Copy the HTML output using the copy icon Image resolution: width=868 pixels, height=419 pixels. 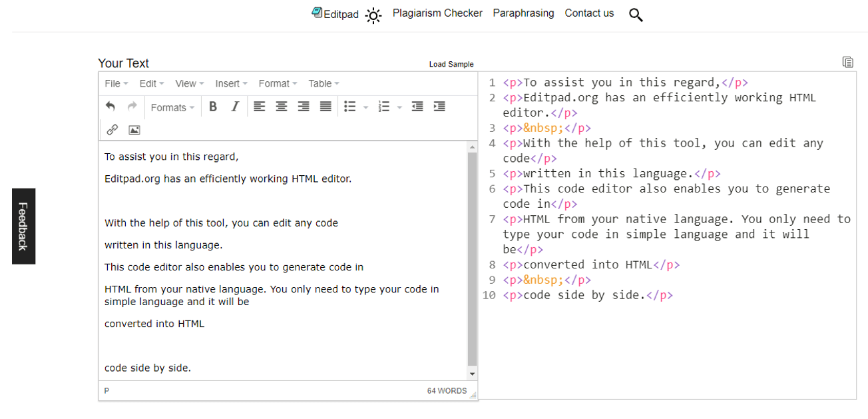point(848,61)
